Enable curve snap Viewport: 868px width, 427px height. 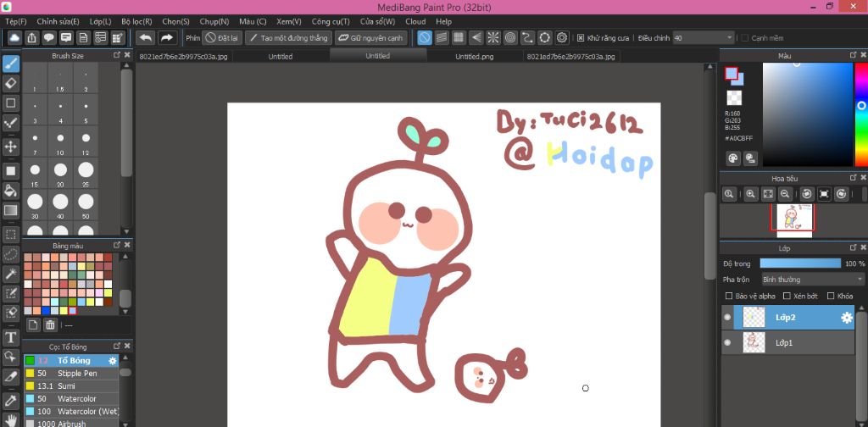coord(527,37)
